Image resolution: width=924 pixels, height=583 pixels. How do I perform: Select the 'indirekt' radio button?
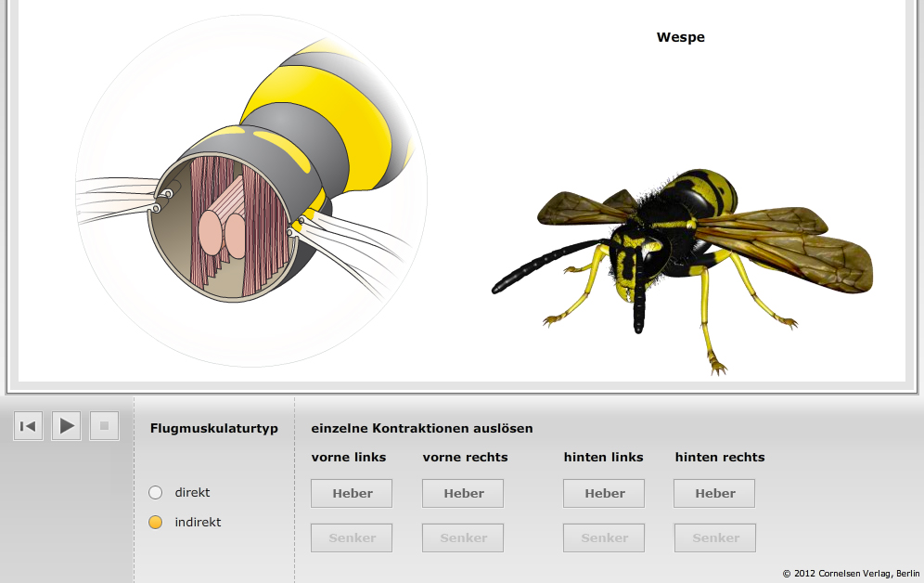156,523
